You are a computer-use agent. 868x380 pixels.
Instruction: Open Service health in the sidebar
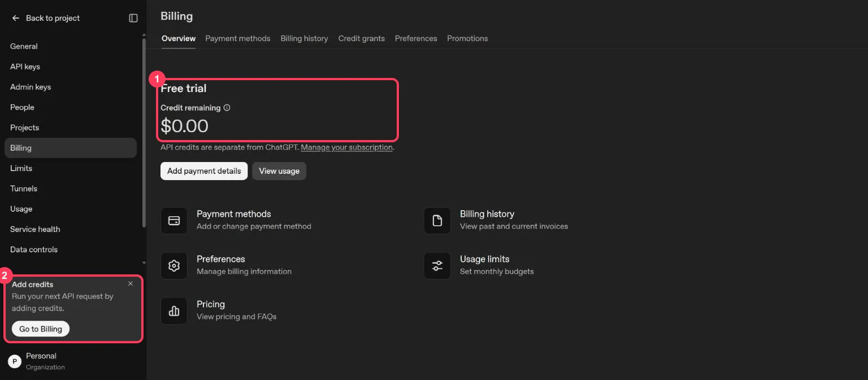pos(71,229)
